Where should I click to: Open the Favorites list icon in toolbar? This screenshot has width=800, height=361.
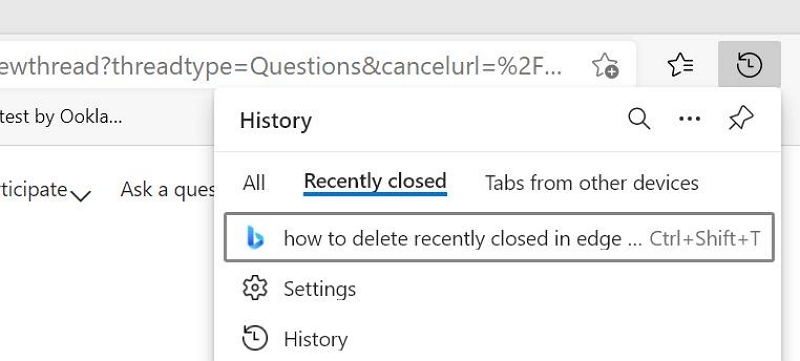tap(681, 65)
